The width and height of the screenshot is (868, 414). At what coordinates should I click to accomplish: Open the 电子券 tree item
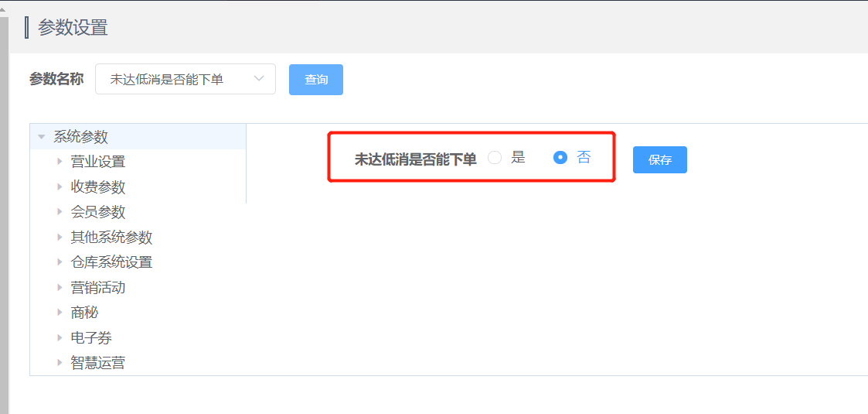[91, 337]
